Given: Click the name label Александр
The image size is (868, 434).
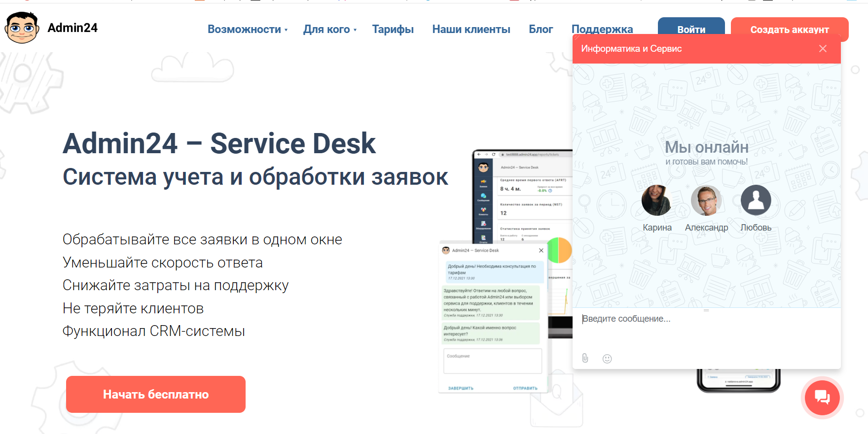Looking at the screenshot, I should (706, 228).
